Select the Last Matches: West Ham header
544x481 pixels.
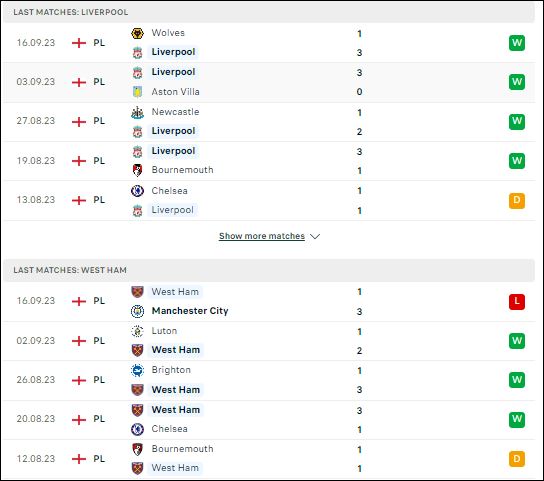click(x=269, y=270)
